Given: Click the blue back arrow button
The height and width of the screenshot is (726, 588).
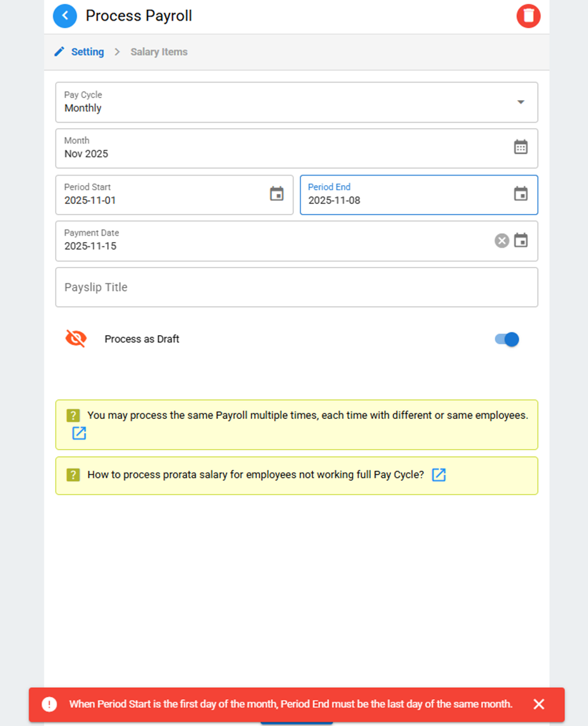Looking at the screenshot, I should pos(65,16).
